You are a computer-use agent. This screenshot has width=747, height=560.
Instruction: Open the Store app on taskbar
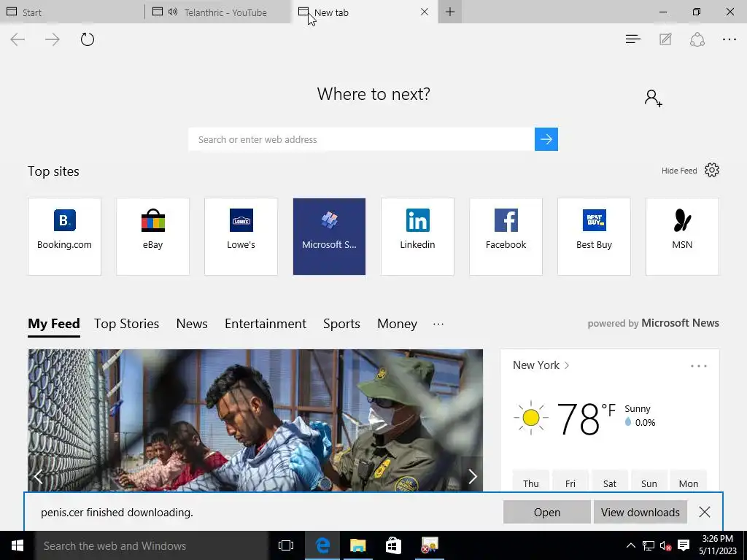click(x=393, y=545)
